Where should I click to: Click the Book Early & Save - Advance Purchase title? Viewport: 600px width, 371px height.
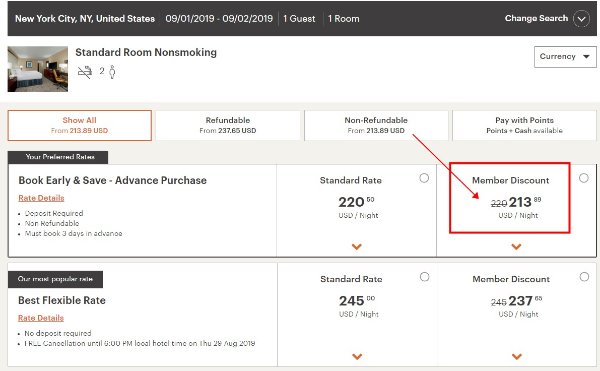(x=112, y=181)
